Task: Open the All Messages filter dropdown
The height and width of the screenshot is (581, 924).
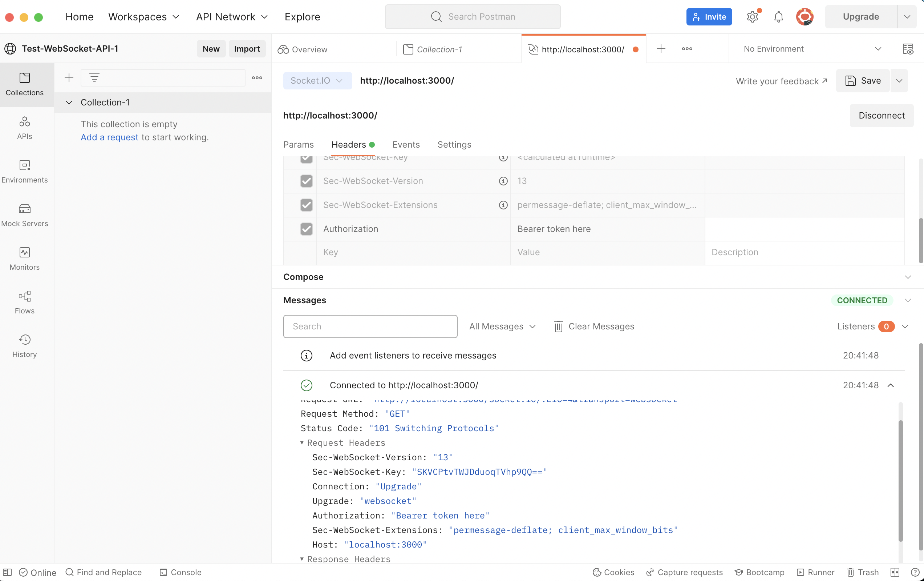Action: click(x=502, y=326)
